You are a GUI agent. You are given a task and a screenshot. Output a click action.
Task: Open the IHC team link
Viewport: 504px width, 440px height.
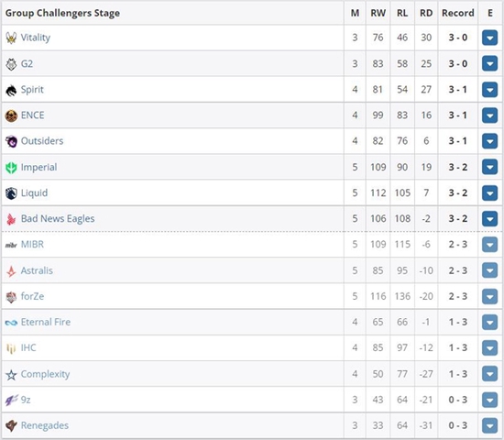[28, 347]
